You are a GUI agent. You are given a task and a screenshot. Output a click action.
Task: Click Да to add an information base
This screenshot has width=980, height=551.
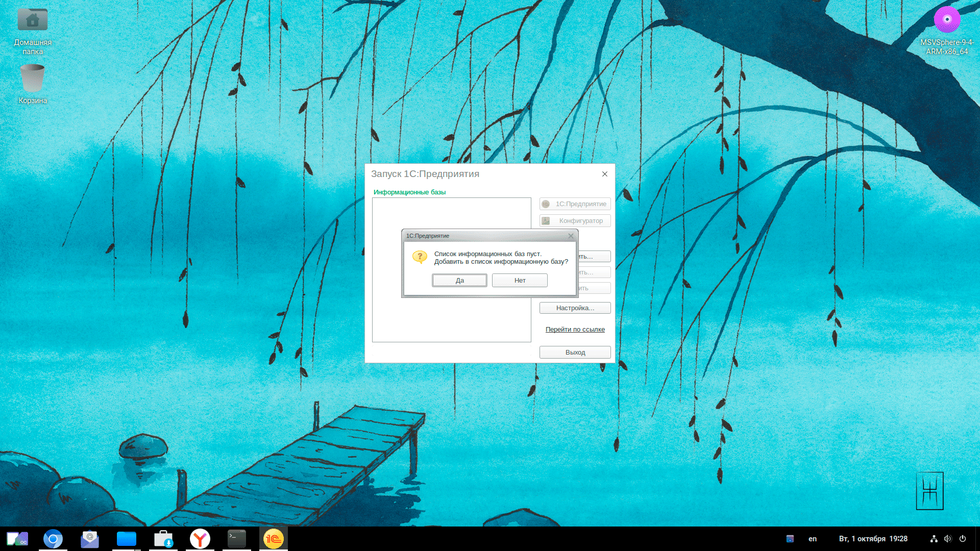click(459, 281)
